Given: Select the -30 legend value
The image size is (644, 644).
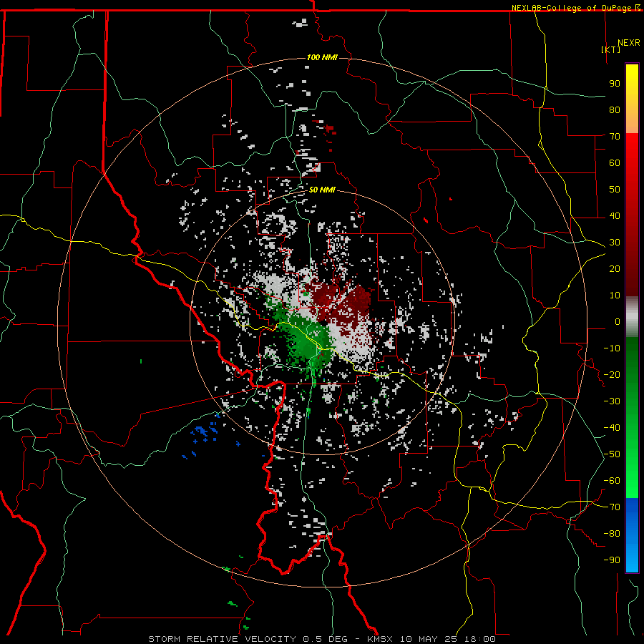Looking at the screenshot, I should pyautogui.click(x=612, y=401).
